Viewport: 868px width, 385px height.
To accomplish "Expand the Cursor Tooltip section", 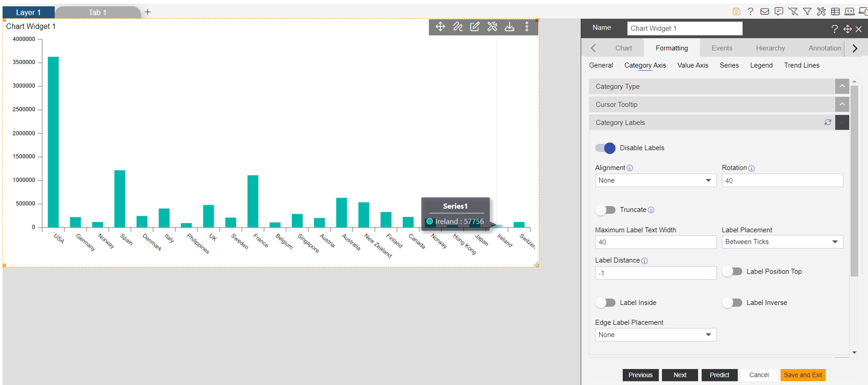I will [x=842, y=105].
